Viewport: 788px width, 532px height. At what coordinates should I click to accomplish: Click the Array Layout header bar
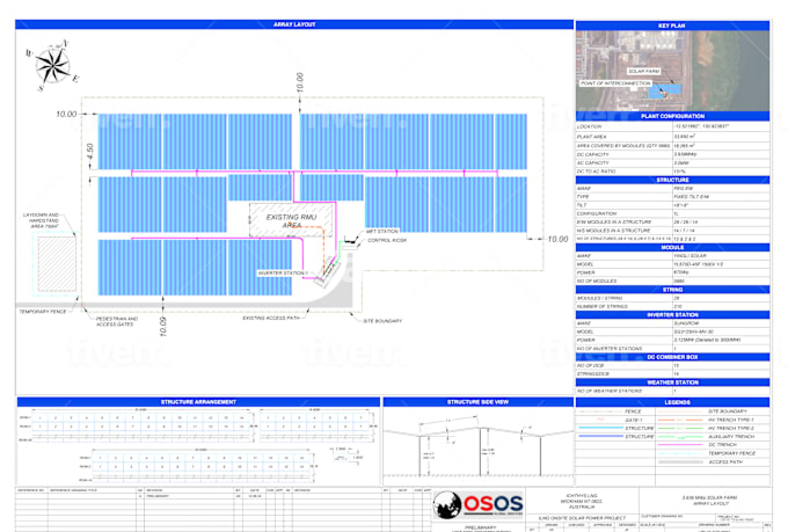(294, 25)
